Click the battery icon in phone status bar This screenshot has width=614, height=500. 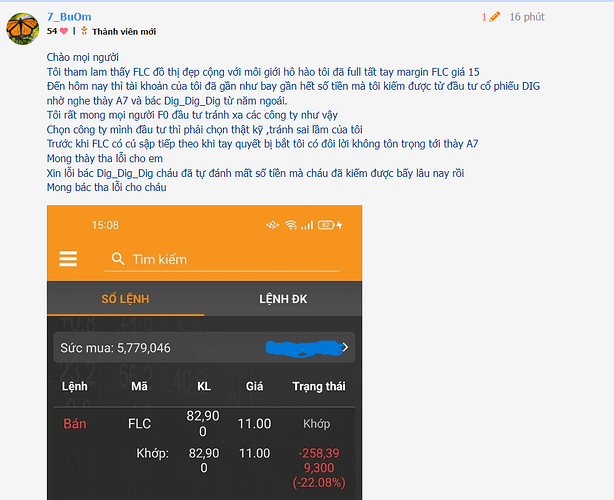[326, 225]
